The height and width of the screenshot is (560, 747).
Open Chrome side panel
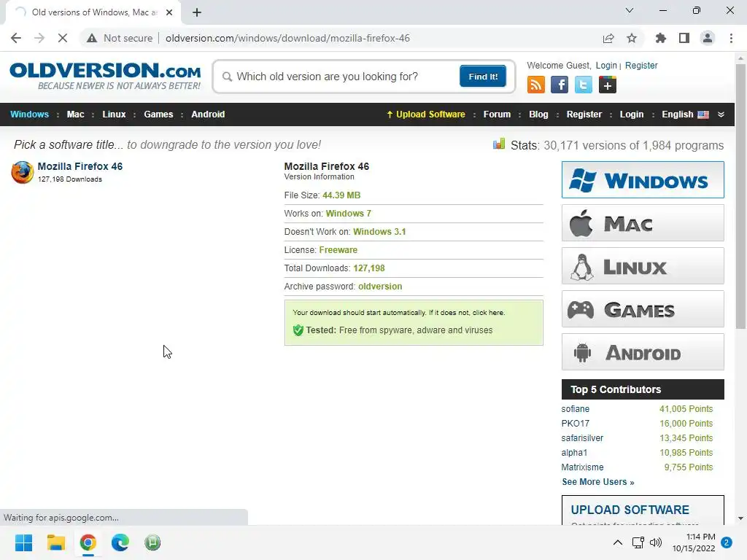[x=684, y=38]
